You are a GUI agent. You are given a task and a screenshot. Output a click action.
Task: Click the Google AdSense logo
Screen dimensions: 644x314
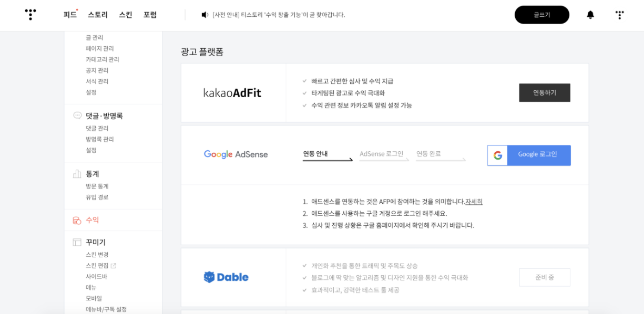click(236, 154)
